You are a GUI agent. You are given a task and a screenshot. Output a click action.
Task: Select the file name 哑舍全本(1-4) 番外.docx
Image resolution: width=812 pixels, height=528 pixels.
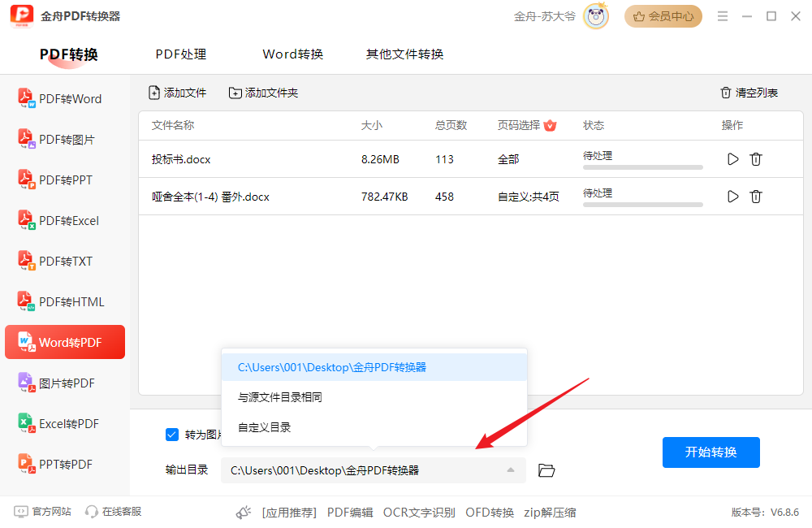pos(210,197)
